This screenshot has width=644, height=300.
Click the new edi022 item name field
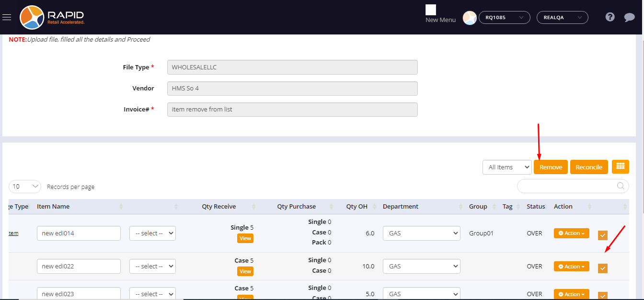pyautogui.click(x=79, y=267)
